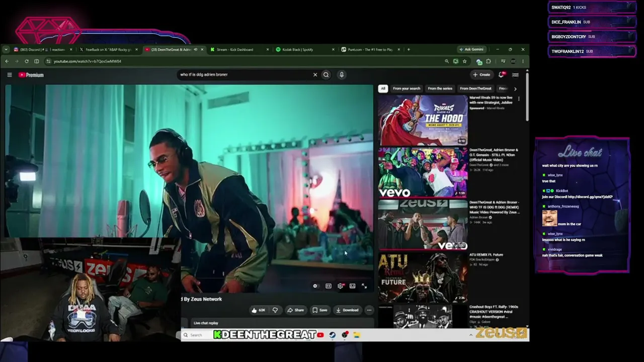Start voice search with the microphone

(342, 75)
